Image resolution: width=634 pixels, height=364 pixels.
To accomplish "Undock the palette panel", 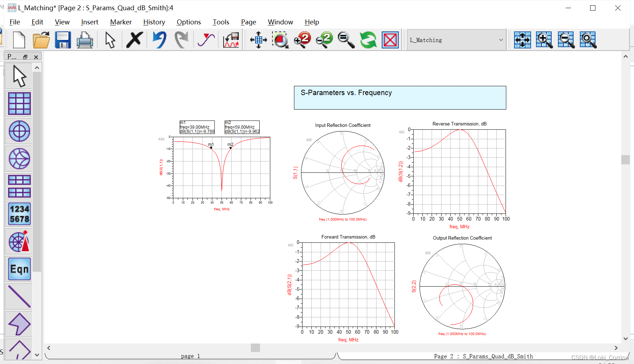I will pos(25,57).
